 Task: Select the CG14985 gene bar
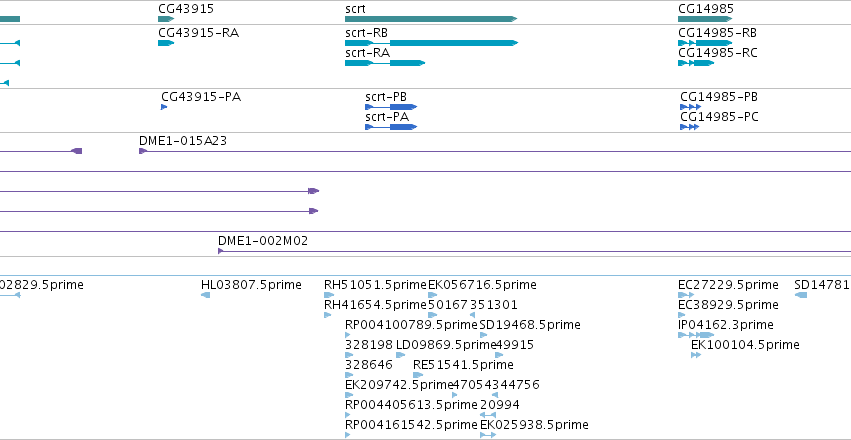point(705,19)
